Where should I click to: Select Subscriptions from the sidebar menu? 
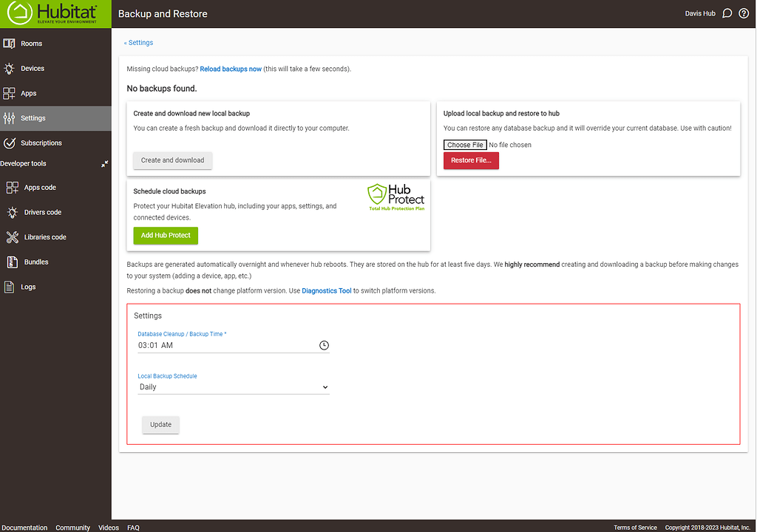coord(10,143)
